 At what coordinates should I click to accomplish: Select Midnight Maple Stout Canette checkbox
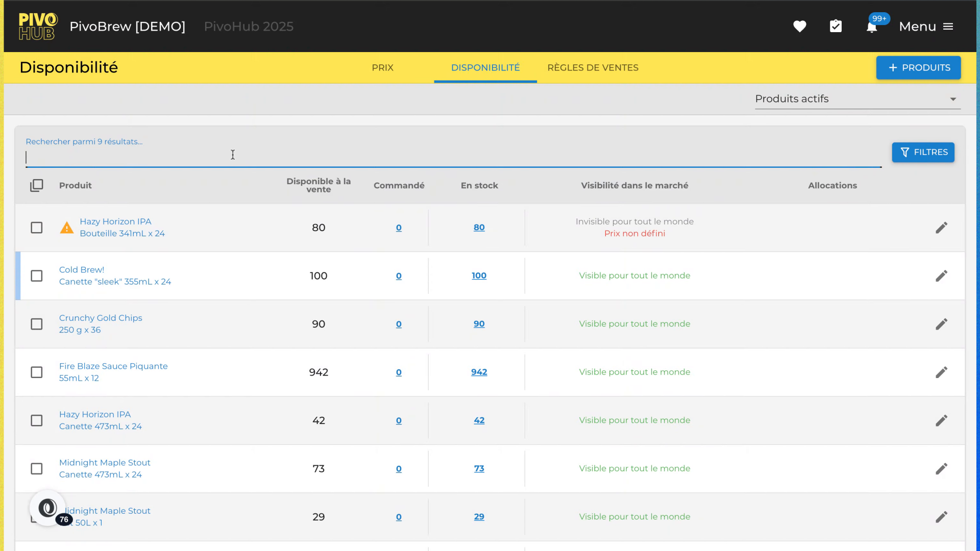coord(37,469)
